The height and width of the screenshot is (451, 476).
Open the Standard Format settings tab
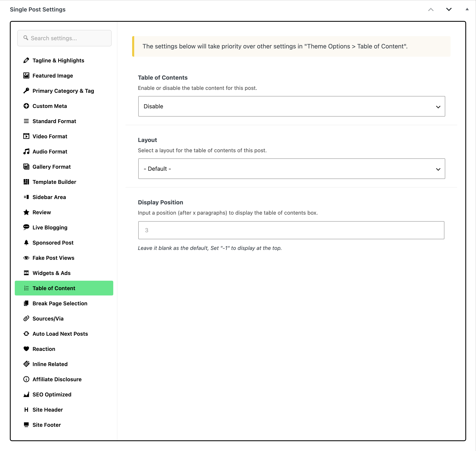pyautogui.click(x=64, y=121)
